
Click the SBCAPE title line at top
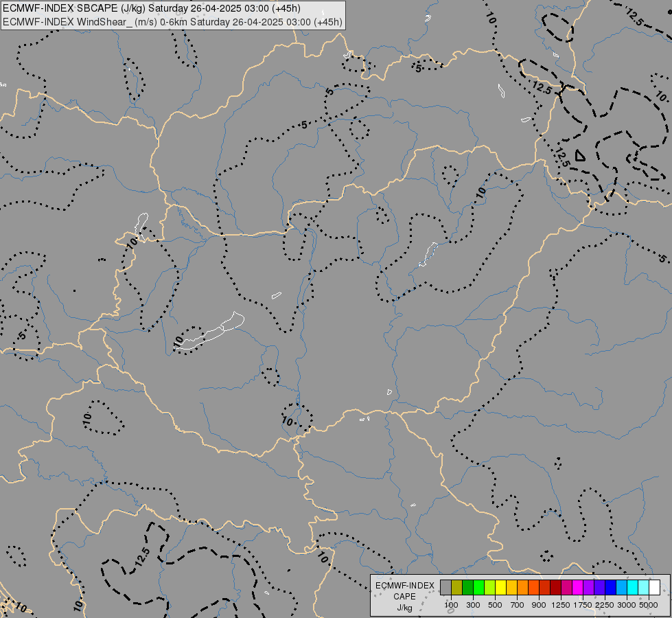point(151,8)
